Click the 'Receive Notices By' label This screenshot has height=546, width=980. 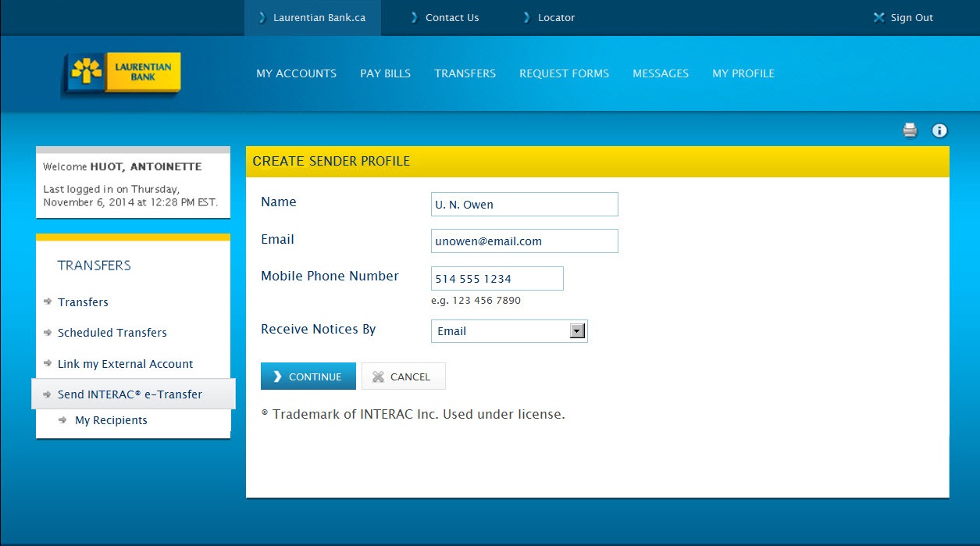(x=319, y=329)
